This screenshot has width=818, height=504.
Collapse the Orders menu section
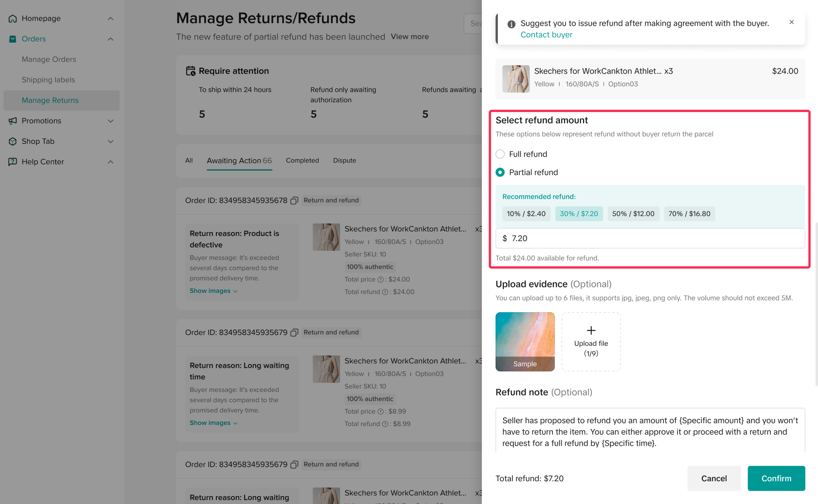click(x=111, y=39)
